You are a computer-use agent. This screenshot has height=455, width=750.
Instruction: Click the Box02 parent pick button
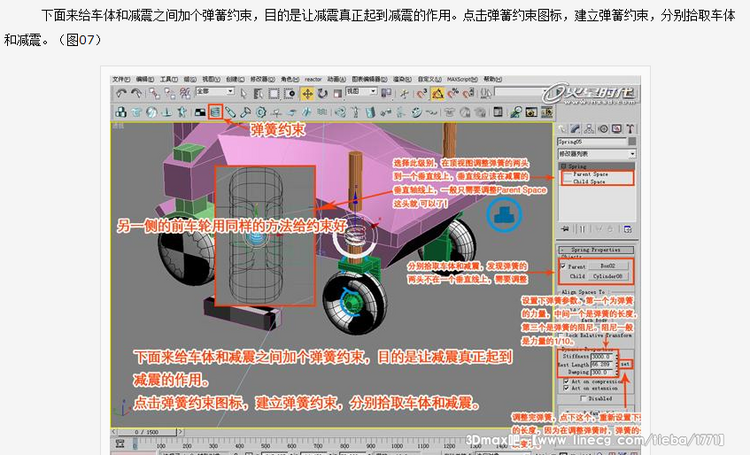[x=608, y=266]
